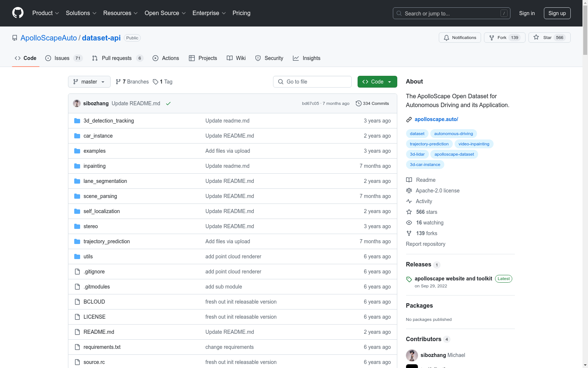
Task: Select the trajectory-prediction topic tag
Action: 429,144
